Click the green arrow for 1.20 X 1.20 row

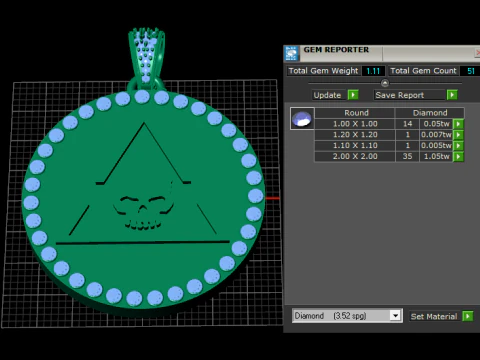pyautogui.click(x=458, y=135)
